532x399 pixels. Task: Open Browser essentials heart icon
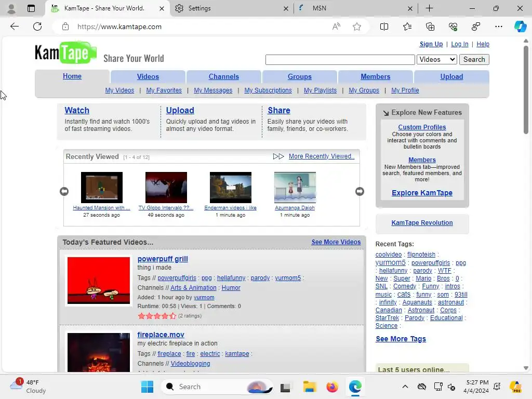pos(453,26)
